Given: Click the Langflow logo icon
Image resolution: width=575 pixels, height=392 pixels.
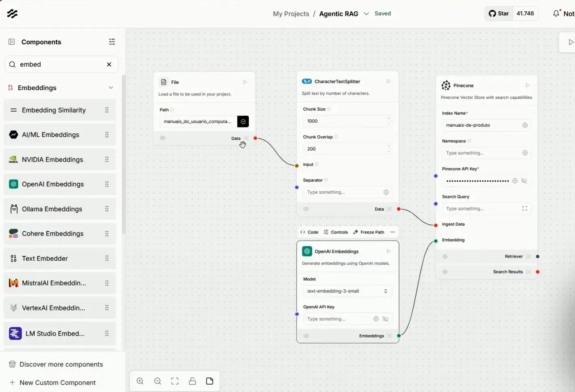Looking at the screenshot, I should [x=12, y=13].
